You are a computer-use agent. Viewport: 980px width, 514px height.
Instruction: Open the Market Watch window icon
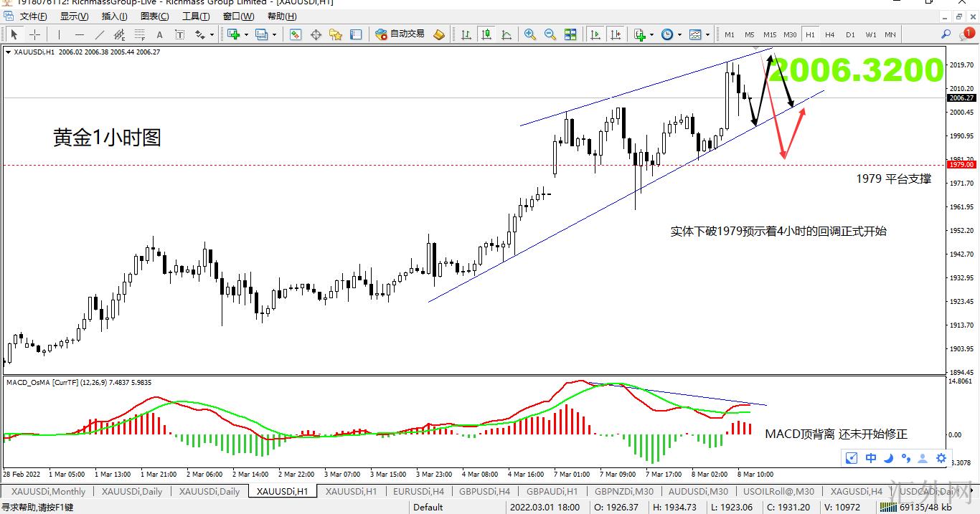[295, 34]
